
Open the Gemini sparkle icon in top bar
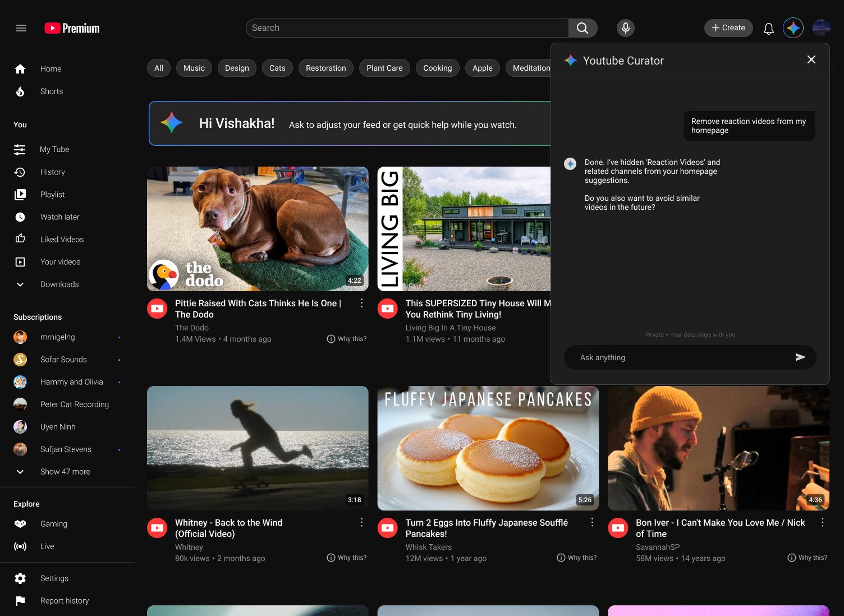(793, 27)
